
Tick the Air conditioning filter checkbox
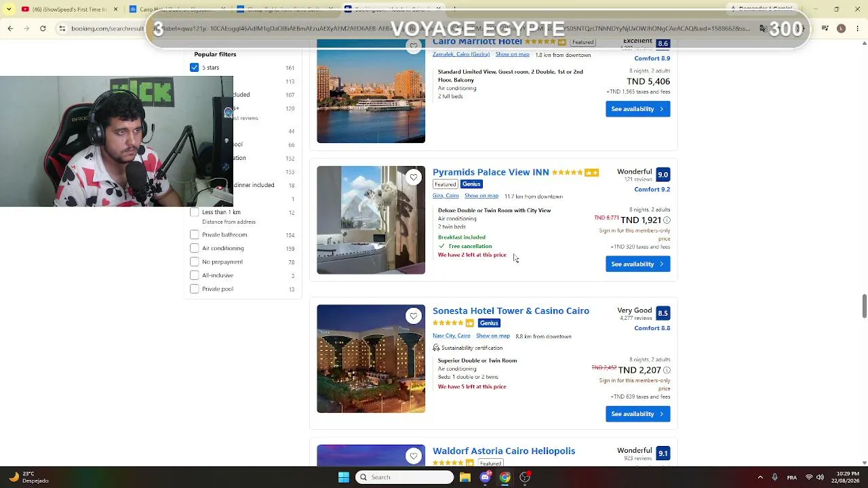point(195,248)
